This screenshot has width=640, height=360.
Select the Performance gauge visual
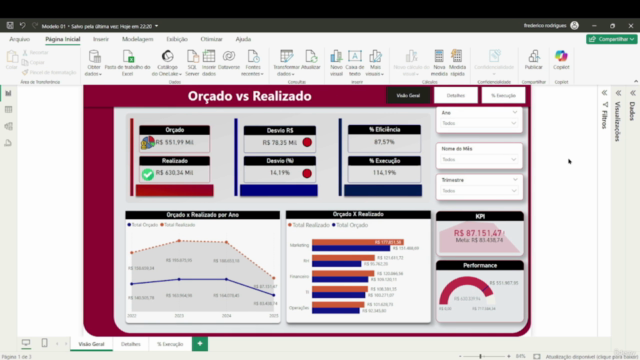click(480, 291)
